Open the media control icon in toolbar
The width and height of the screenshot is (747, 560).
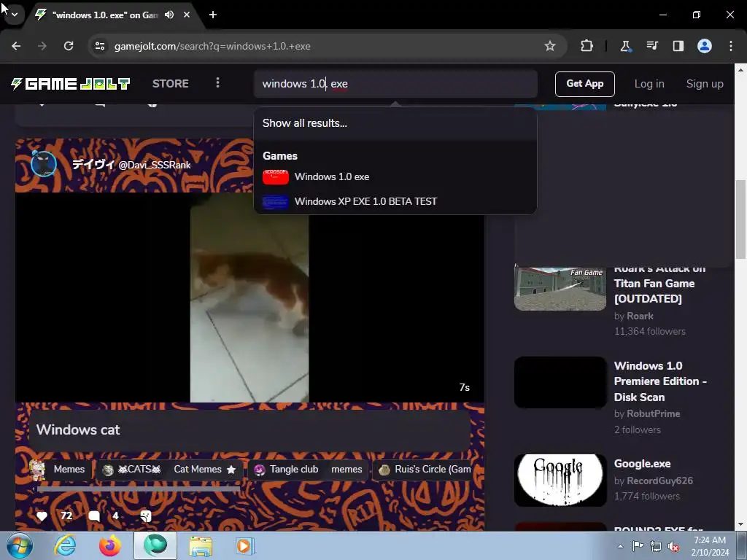[x=651, y=46]
